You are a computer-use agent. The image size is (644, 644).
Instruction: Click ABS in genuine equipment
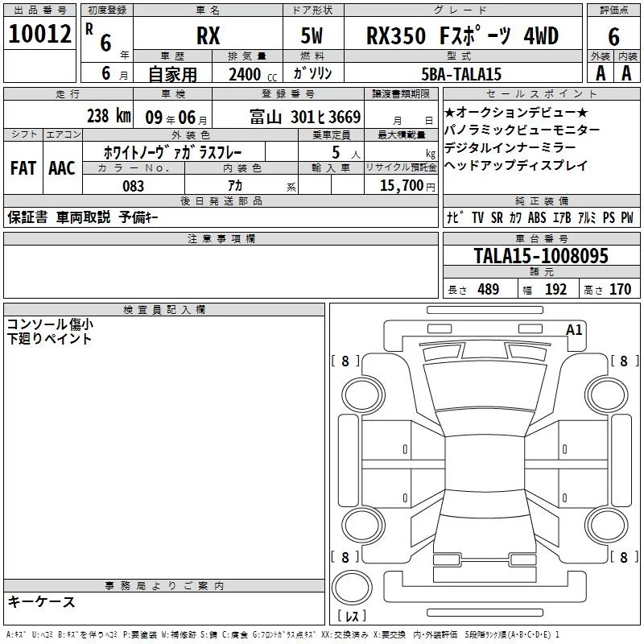(537, 217)
